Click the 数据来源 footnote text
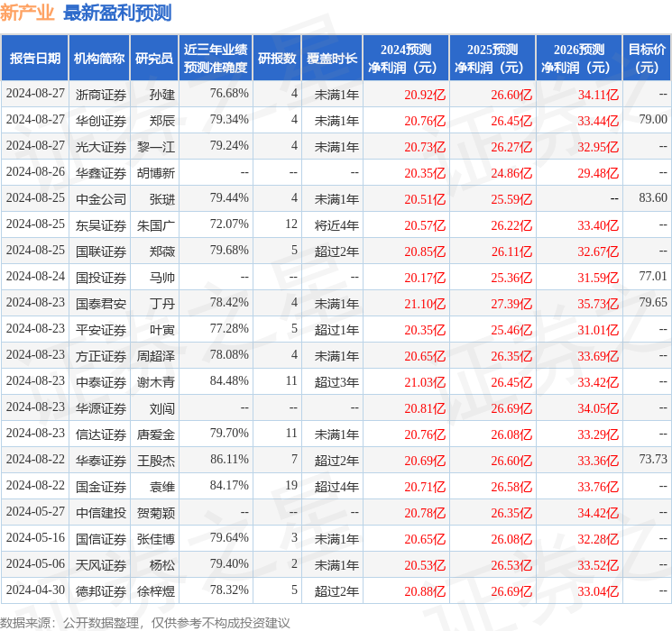The height and width of the screenshot is (631, 672). coord(145,622)
